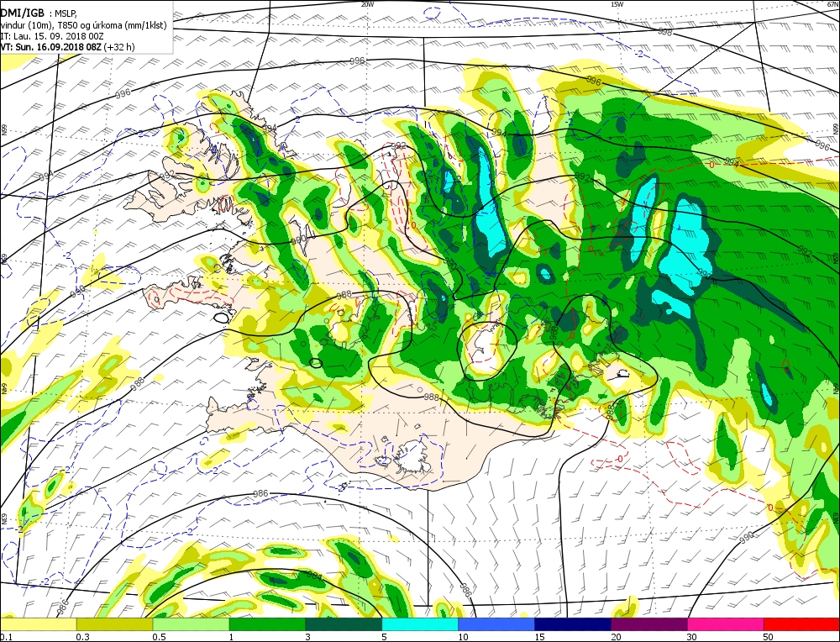The height and width of the screenshot is (642, 840).
Task: Click the legend value 15
Action: (540, 637)
